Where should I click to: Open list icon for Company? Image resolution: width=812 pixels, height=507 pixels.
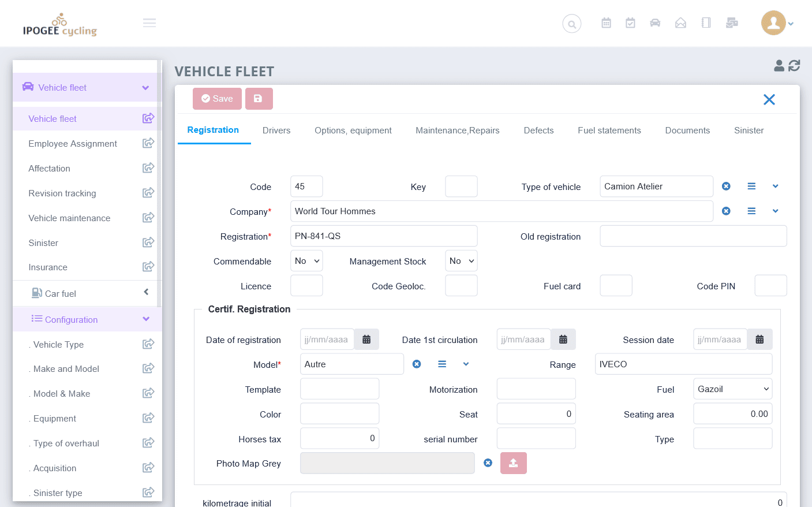pyautogui.click(x=751, y=211)
